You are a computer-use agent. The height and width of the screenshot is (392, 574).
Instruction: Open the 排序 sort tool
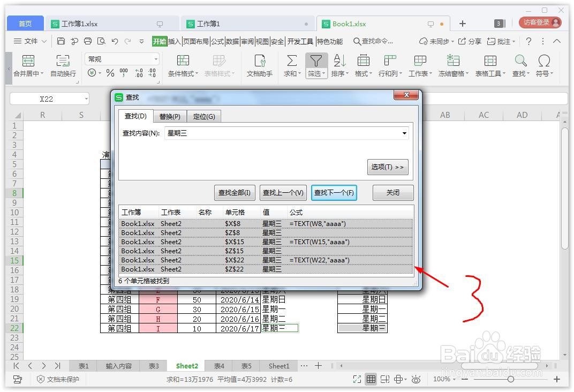point(338,64)
